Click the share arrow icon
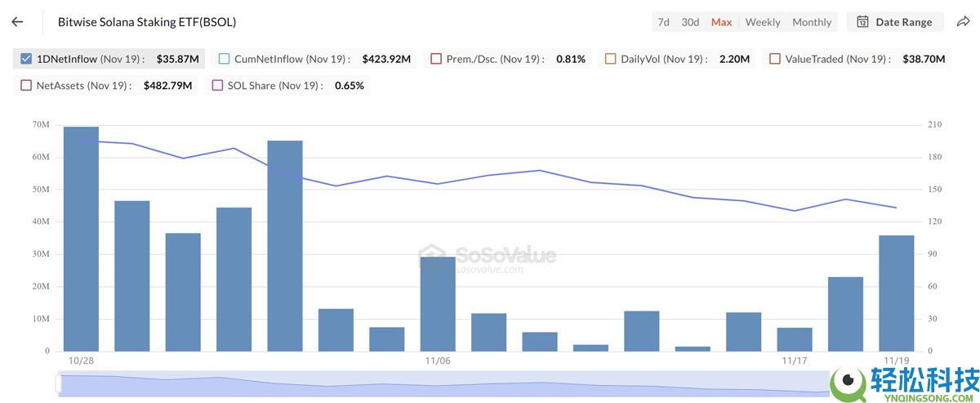The image size is (980, 403). [962, 22]
